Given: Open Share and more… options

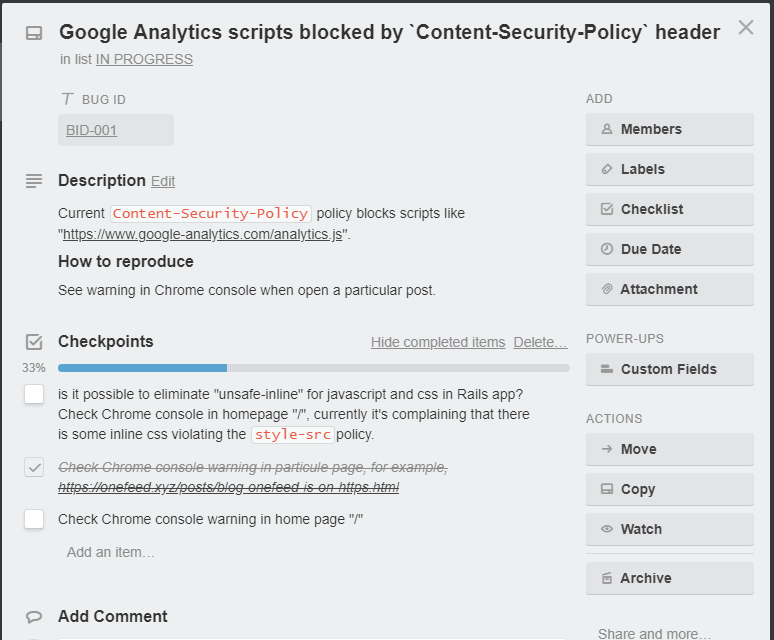Looking at the screenshot, I should (x=654, y=633).
